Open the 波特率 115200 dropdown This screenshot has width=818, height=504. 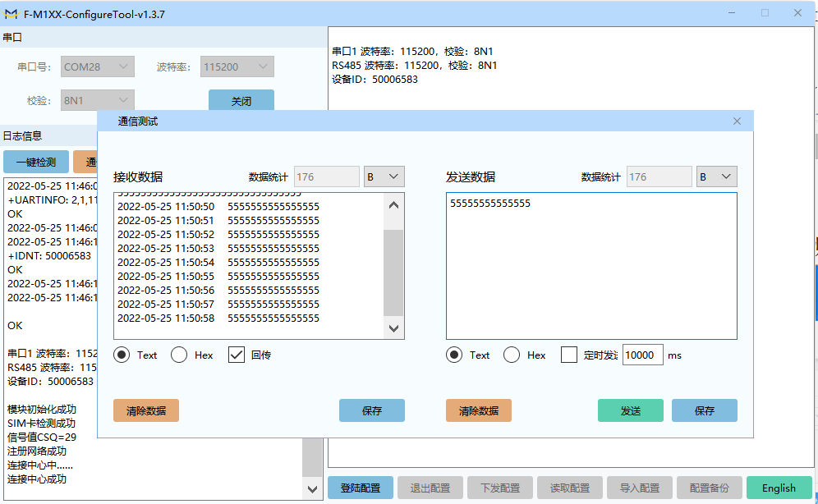tap(237, 66)
